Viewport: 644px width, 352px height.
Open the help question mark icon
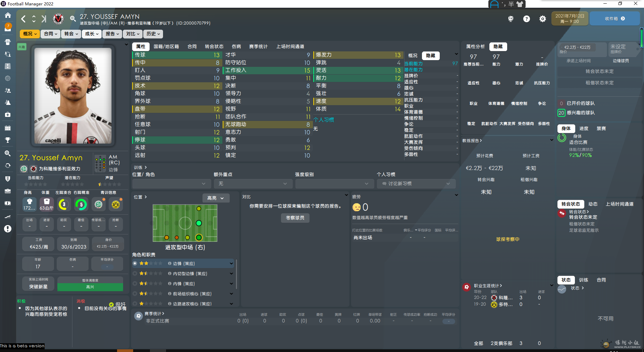pyautogui.click(x=527, y=19)
